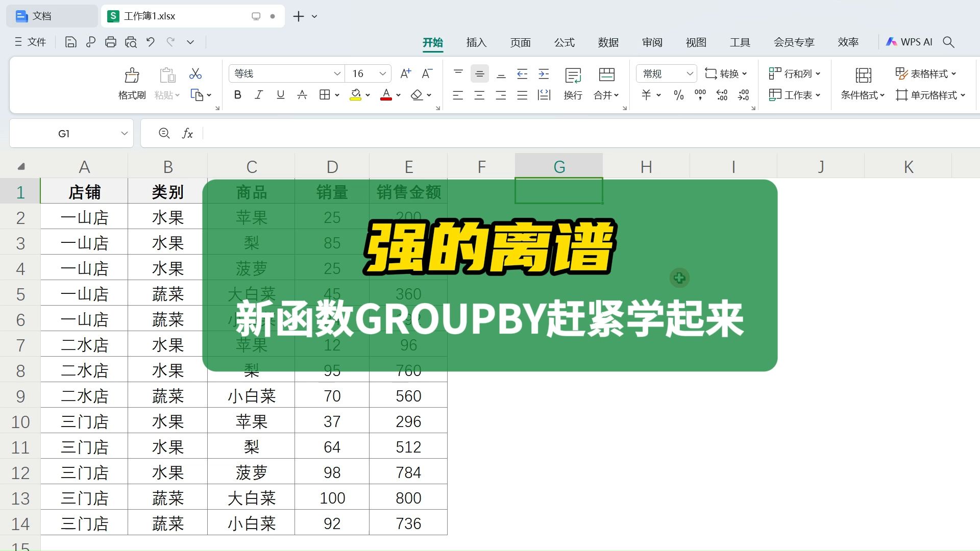
Task: Open the 文件 menu button
Action: pos(31,42)
